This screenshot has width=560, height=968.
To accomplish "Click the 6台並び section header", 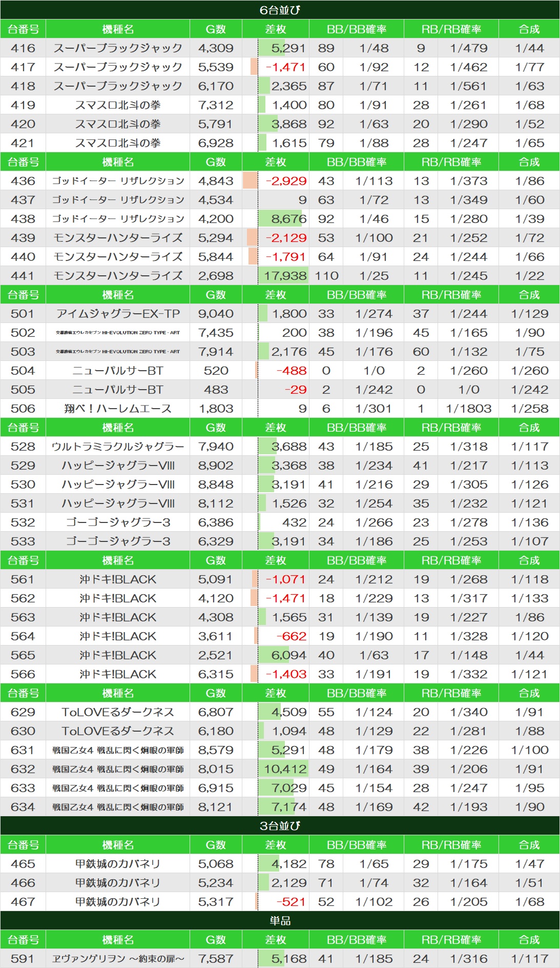I will tap(280, 10).
